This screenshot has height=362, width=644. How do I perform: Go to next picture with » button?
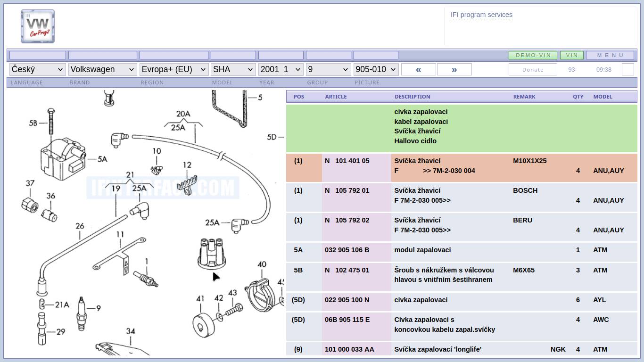pyautogui.click(x=454, y=69)
